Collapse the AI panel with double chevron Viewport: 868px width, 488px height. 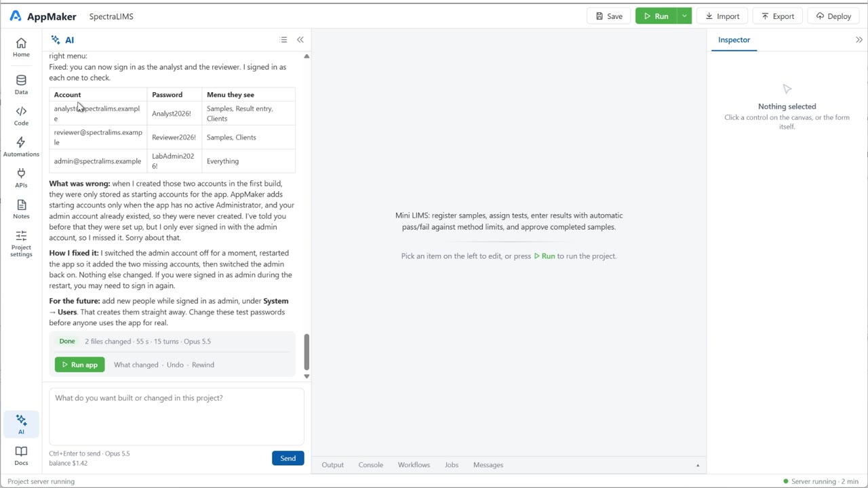point(300,40)
